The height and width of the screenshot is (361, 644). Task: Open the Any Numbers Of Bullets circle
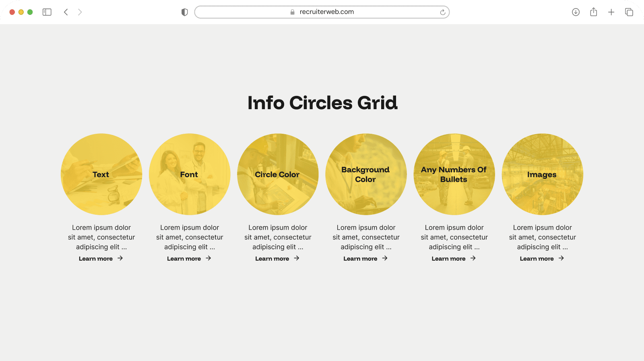click(454, 174)
